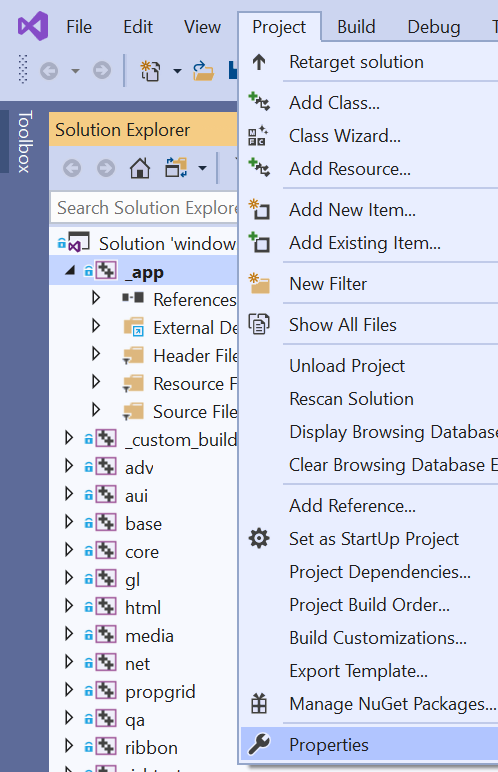Close the open Project menu

(x=279, y=27)
